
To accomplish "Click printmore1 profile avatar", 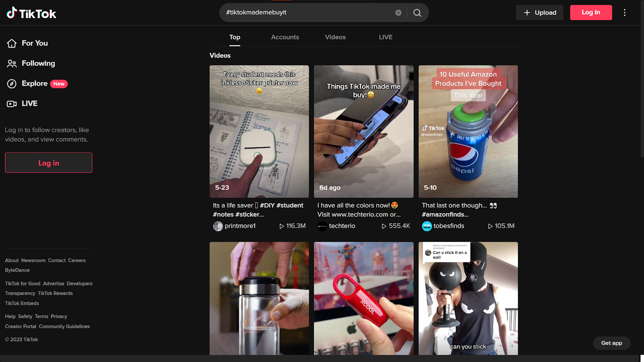I will [x=218, y=226].
